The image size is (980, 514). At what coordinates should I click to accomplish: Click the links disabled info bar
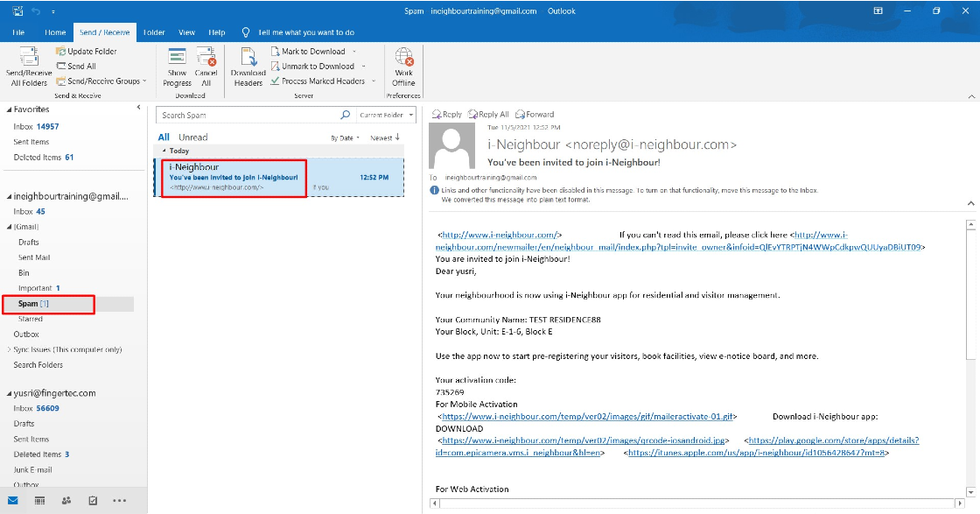click(625, 194)
